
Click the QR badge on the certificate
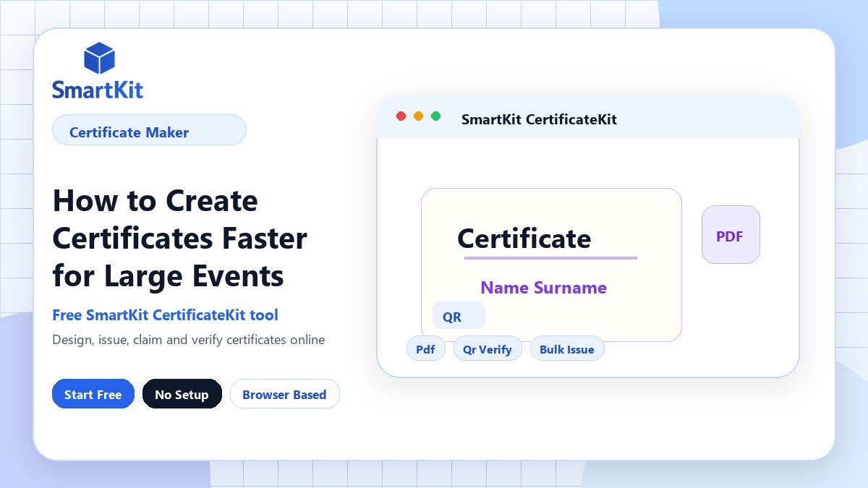[x=459, y=315]
